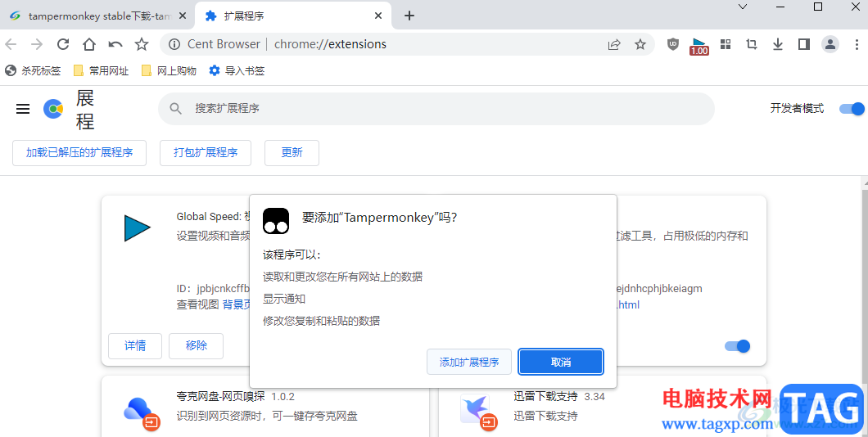
Task: Click the .html view link on right card
Action: (x=628, y=304)
